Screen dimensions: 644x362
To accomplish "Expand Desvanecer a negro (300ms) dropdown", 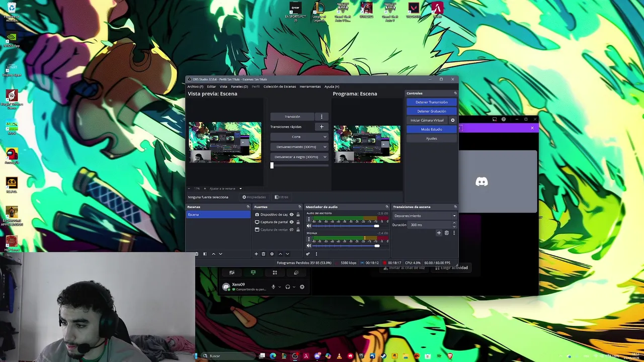I will coord(325,157).
